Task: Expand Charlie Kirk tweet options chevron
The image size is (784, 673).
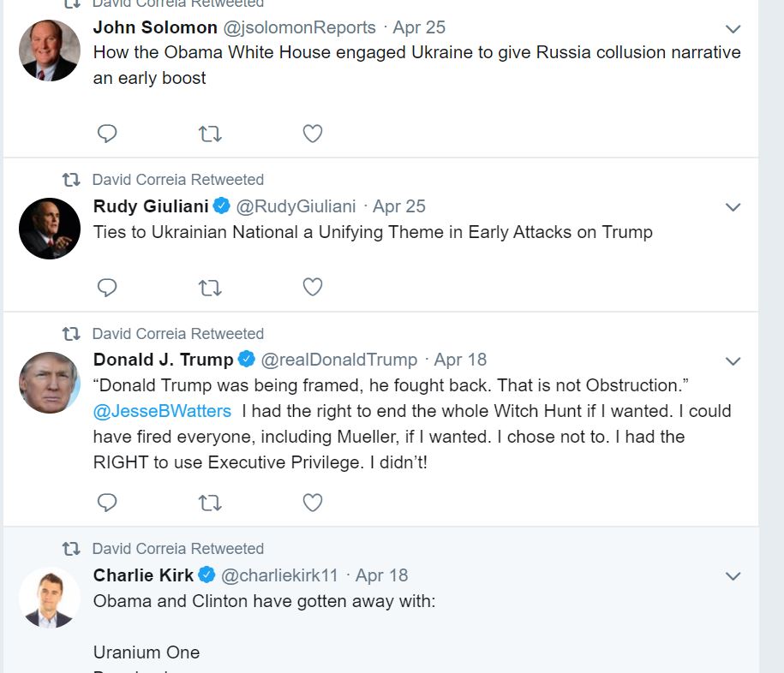Action: pyautogui.click(x=733, y=576)
